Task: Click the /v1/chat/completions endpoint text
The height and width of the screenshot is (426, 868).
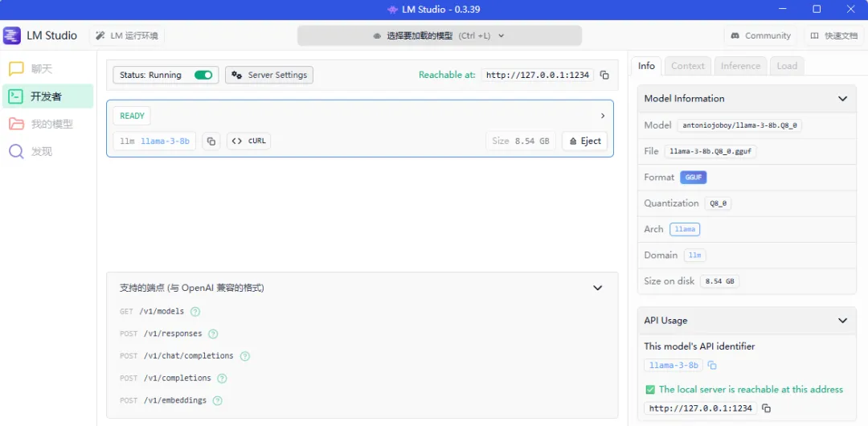Action: click(188, 355)
